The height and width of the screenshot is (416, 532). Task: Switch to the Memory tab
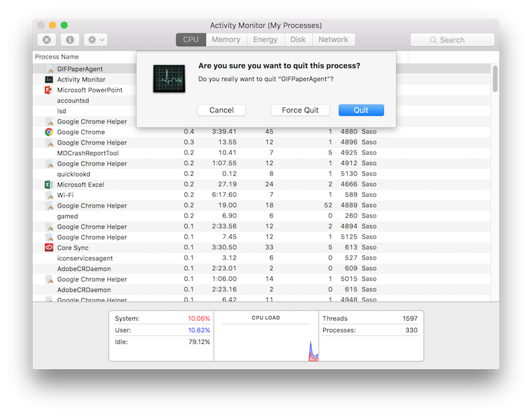(226, 40)
